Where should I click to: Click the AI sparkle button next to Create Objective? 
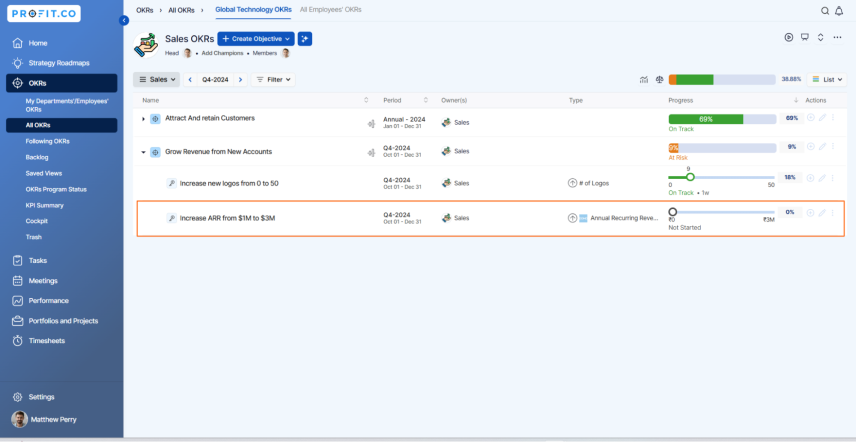click(x=305, y=39)
